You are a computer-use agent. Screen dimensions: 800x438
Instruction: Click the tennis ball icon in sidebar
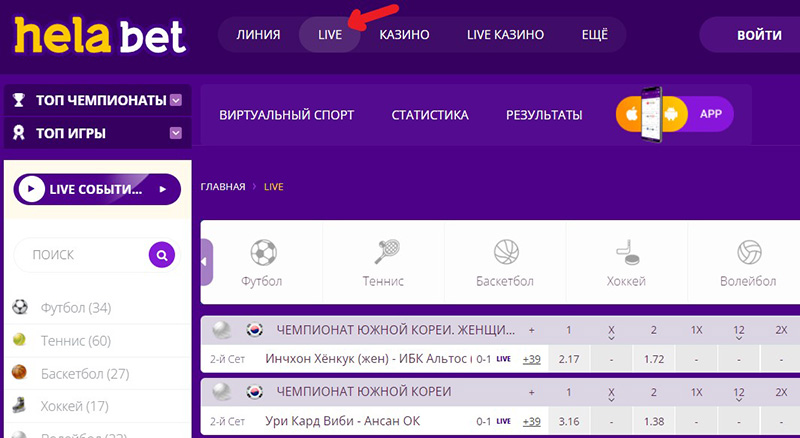[x=19, y=339]
